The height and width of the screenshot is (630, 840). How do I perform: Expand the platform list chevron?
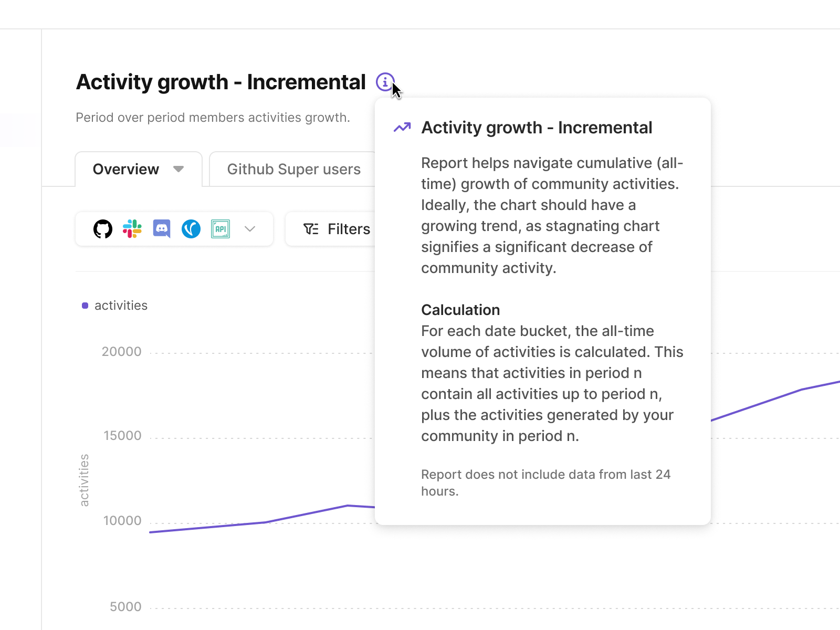click(x=249, y=229)
